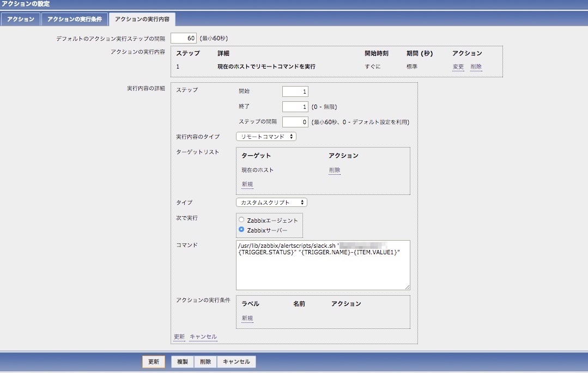Screen dimensions: 588x373
Task: Click the ステップの間隔 input field
Action: click(x=295, y=122)
